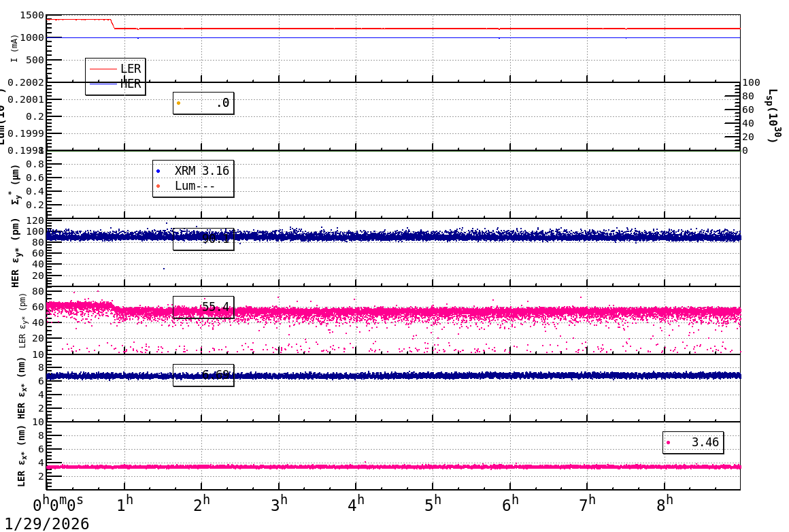Click the '3h' time axis label
The height and width of the screenshot is (532, 789).
(x=279, y=504)
